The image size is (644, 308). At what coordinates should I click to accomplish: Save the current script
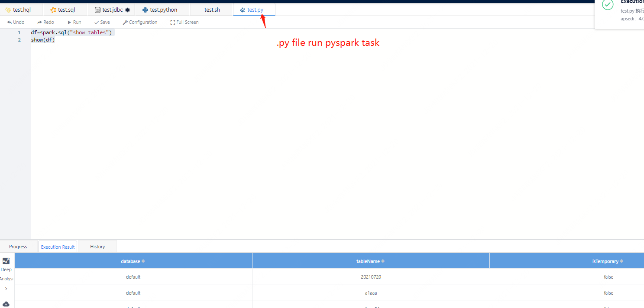(102, 22)
